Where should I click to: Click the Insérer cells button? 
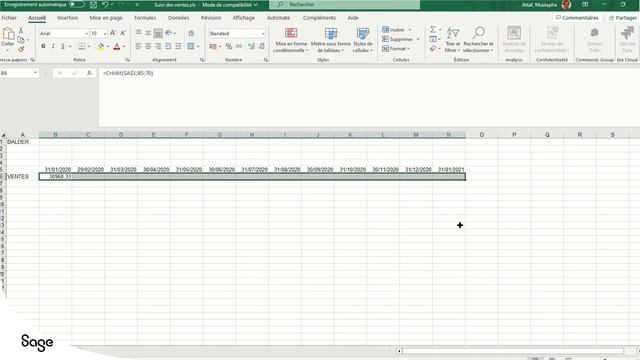[397, 30]
